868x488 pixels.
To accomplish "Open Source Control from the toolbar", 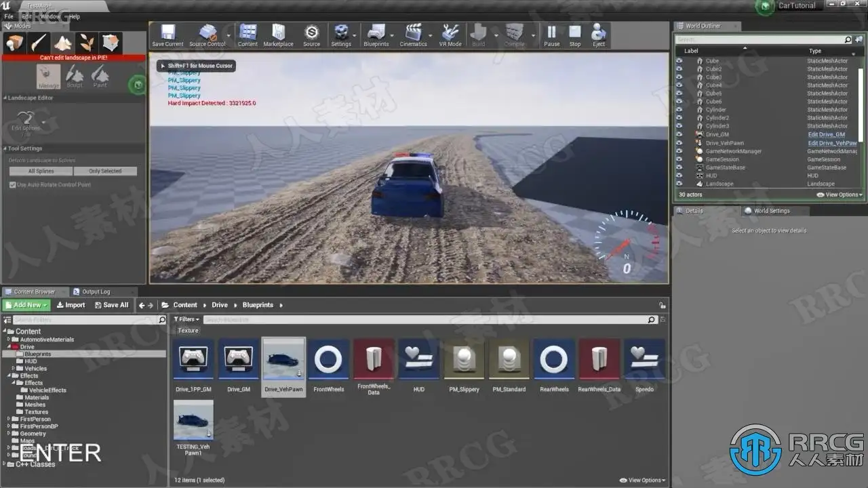I will pyautogui.click(x=207, y=35).
